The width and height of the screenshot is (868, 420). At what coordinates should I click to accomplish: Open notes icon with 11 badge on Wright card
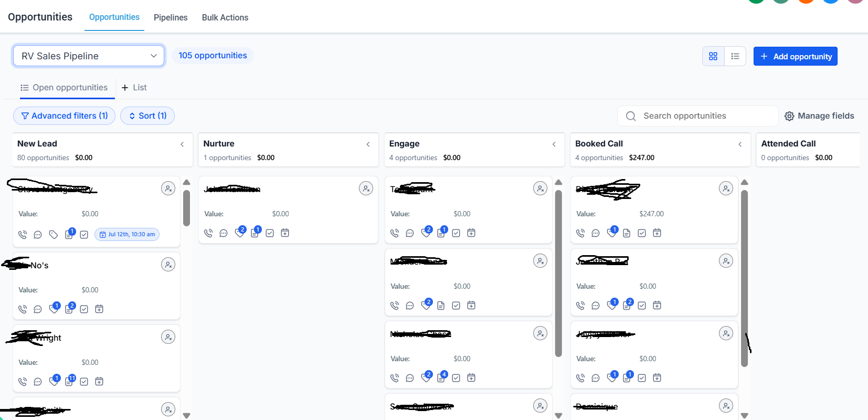(70, 381)
